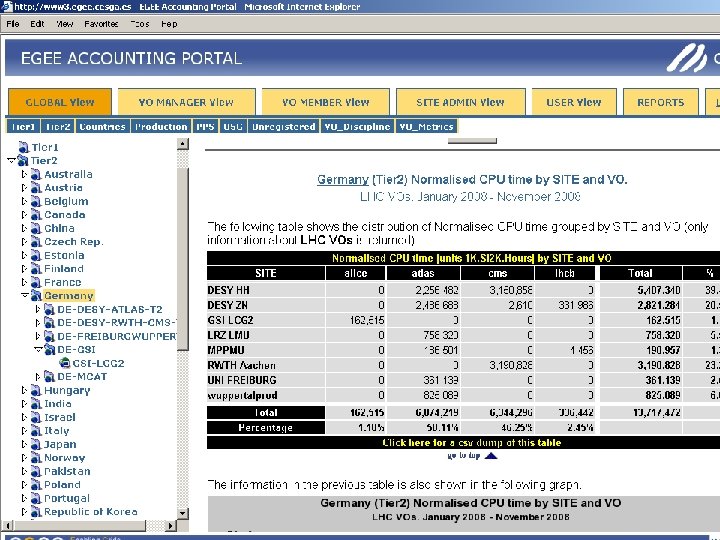Click the Tier2 folder icon in tree
Screen dimensions: 720x540
tap(23, 161)
